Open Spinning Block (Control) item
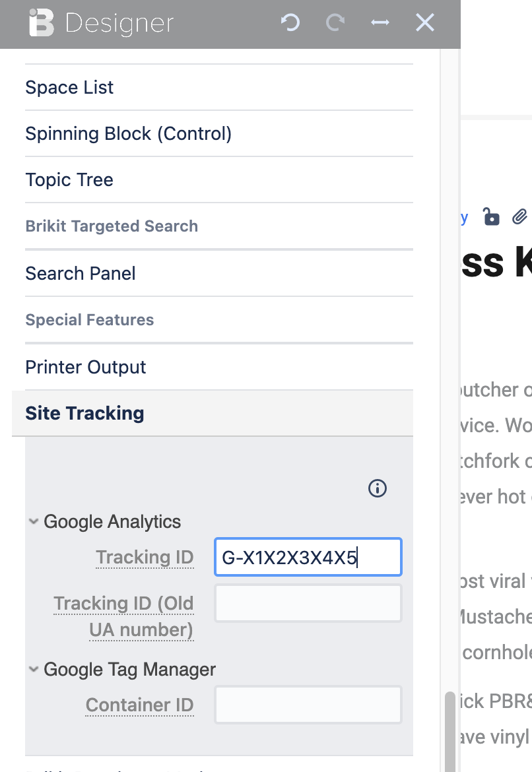This screenshot has height=772, width=532. point(218,134)
